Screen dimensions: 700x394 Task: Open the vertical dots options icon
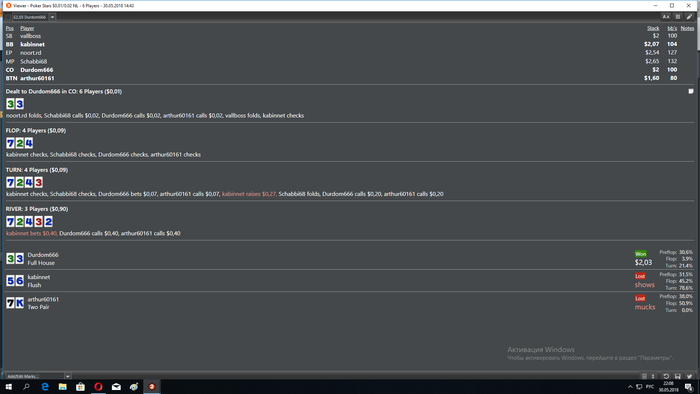pos(653,376)
